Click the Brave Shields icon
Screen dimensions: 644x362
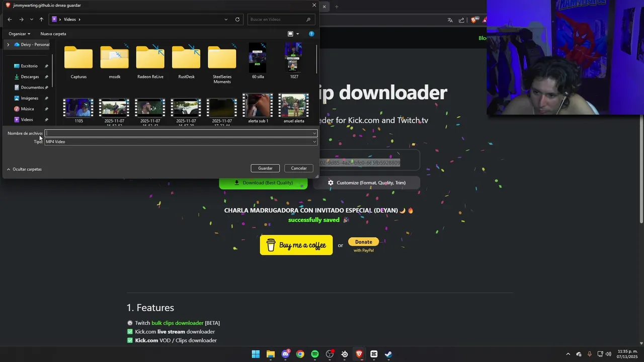(x=474, y=20)
